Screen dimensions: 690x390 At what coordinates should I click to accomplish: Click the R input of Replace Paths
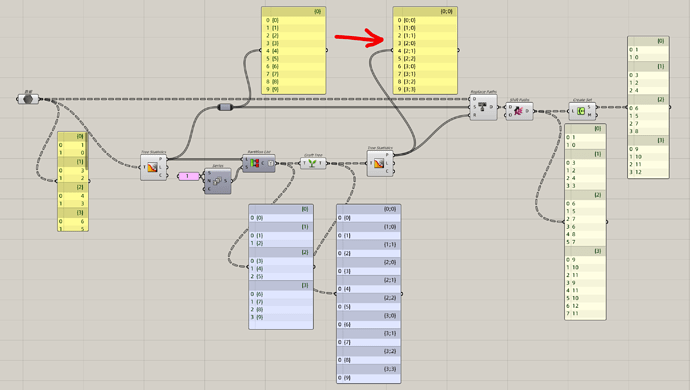click(474, 115)
